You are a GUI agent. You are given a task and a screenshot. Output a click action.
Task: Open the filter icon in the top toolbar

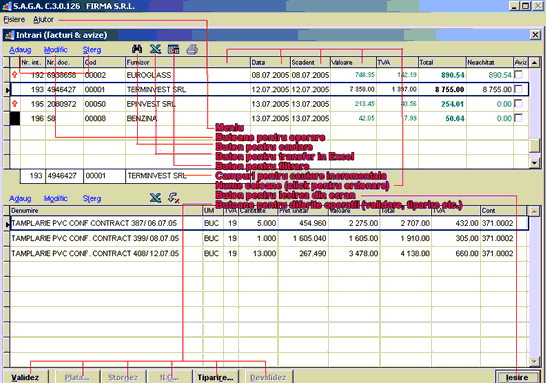(x=173, y=49)
